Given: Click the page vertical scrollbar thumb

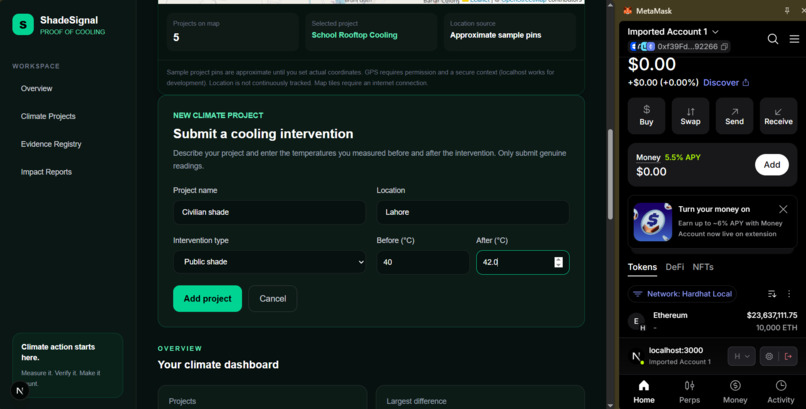Looking at the screenshot, I should (610, 175).
